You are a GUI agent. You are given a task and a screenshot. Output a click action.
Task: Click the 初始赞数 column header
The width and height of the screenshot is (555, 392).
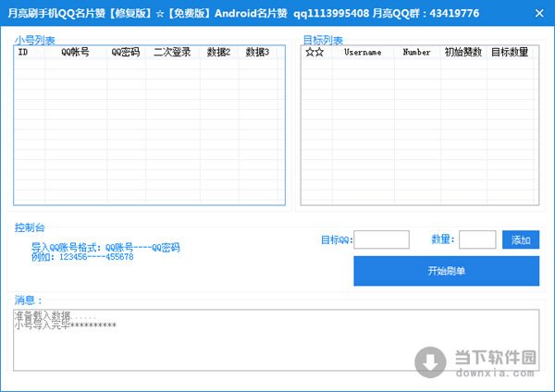(463, 52)
